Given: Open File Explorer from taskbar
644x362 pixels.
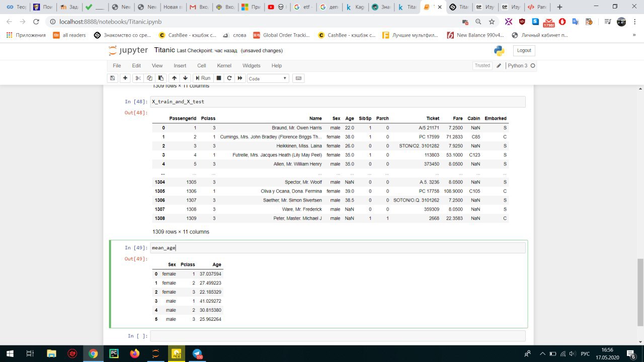Looking at the screenshot, I should [x=51, y=353].
